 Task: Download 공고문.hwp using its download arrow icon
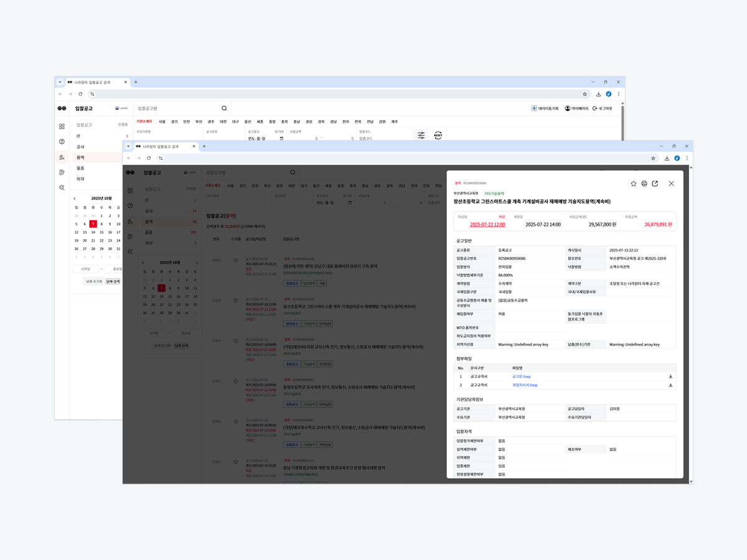coord(670,376)
